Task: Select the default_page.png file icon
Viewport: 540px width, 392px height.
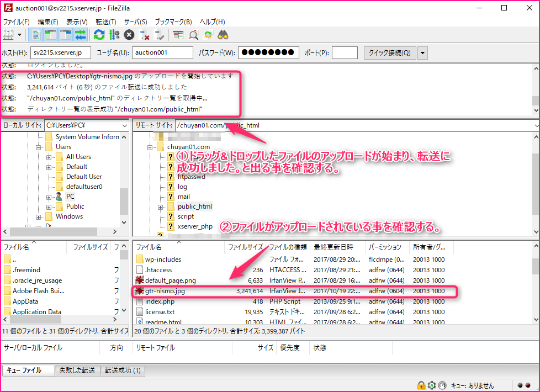Action: pyautogui.click(x=140, y=280)
